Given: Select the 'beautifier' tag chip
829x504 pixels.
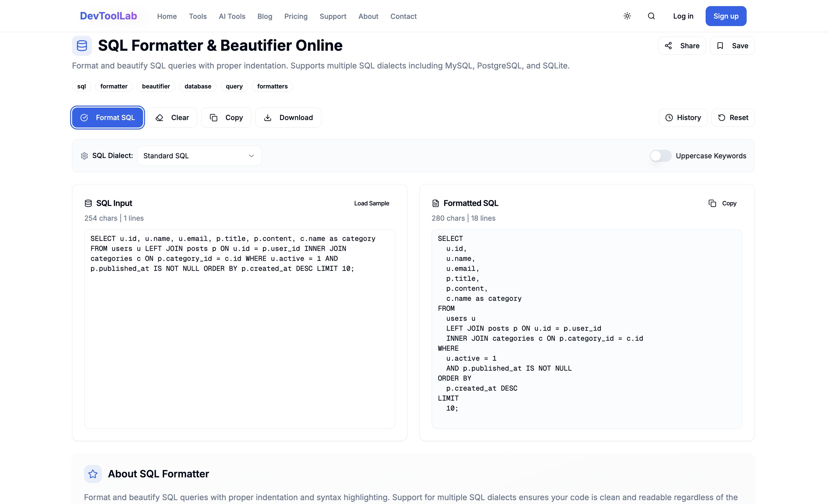Looking at the screenshot, I should click(156, 86).
